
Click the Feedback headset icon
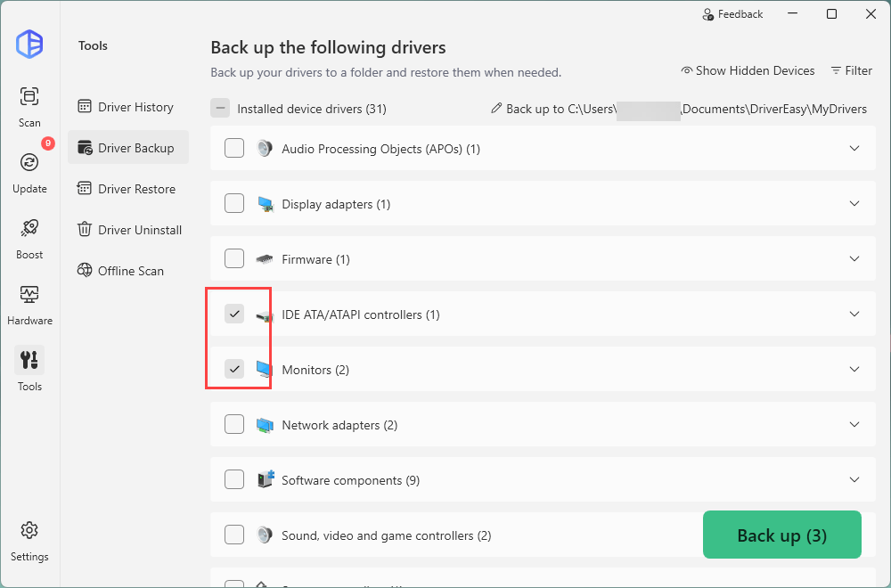click(x=708, y=14)
